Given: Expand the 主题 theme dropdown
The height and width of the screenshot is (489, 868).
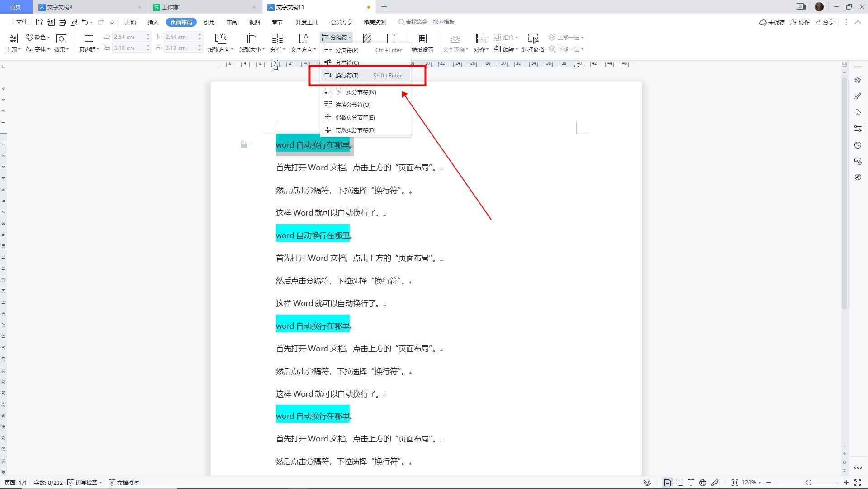Looking at the screenshot, I should click(x=12, y=42).
